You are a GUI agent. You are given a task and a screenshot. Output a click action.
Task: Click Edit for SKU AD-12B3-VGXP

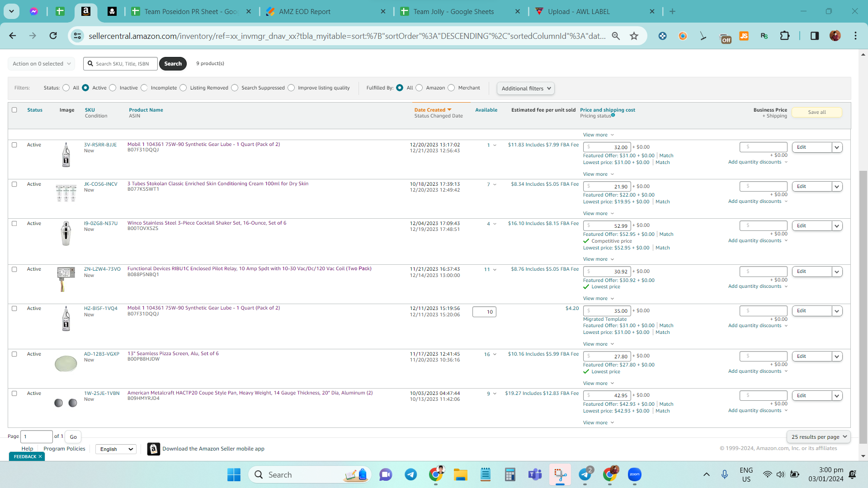tap(812, 357)
